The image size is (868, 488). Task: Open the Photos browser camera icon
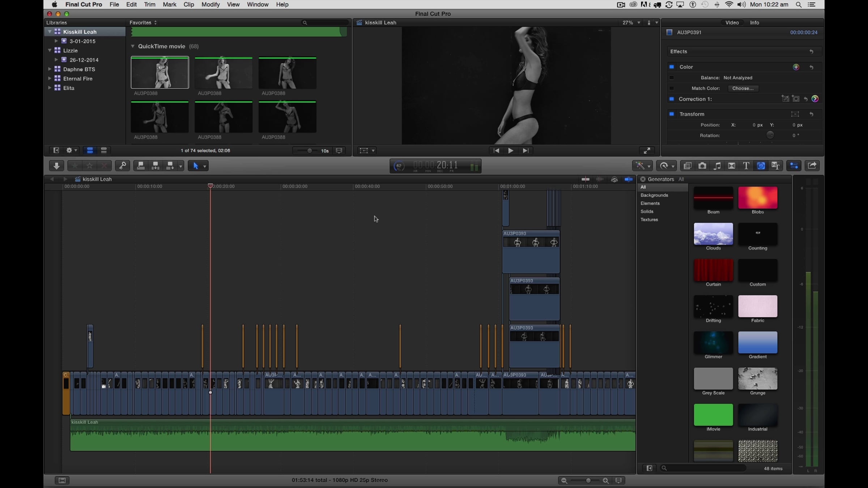(x=702, y=166)
